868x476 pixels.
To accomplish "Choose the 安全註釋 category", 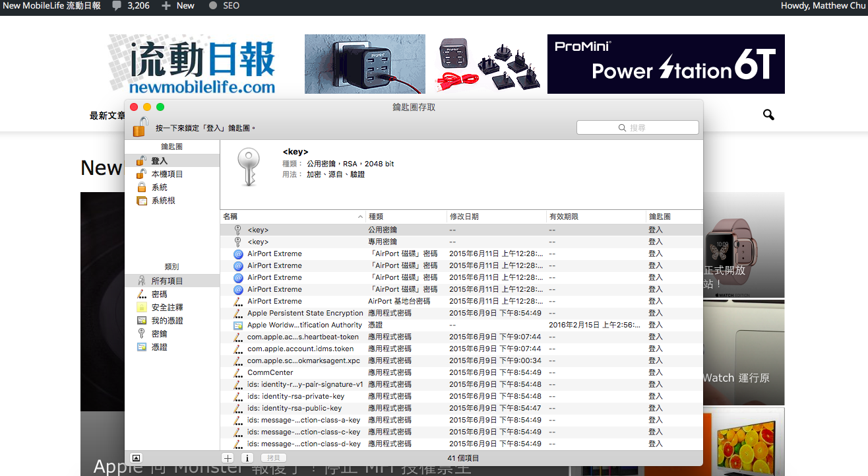I will [167, 308].
